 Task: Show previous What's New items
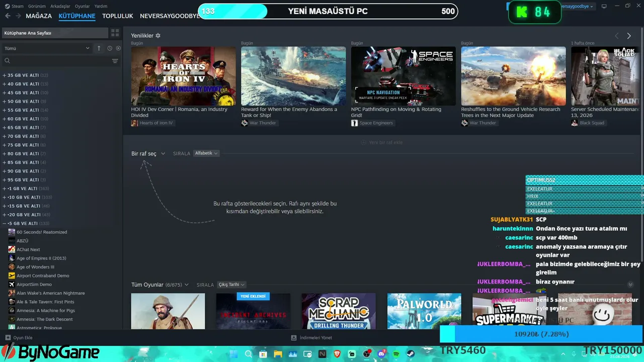tap(617, 36)
